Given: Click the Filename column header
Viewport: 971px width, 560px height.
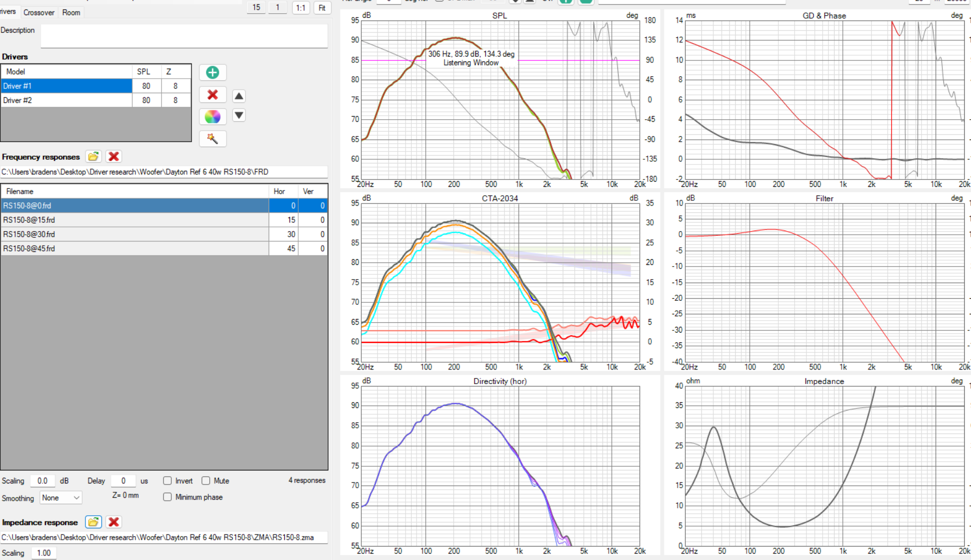Looking at the screenshot, I should tap(135, 192).
